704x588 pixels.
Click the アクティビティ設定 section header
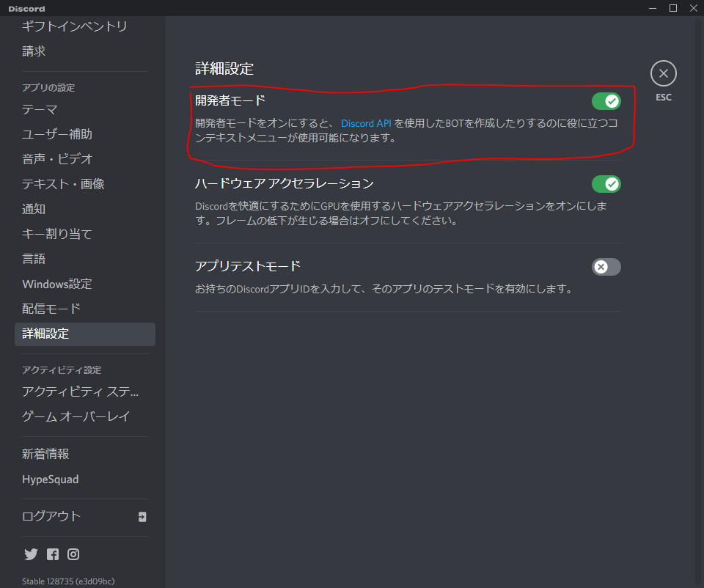(x=62, y=370)
